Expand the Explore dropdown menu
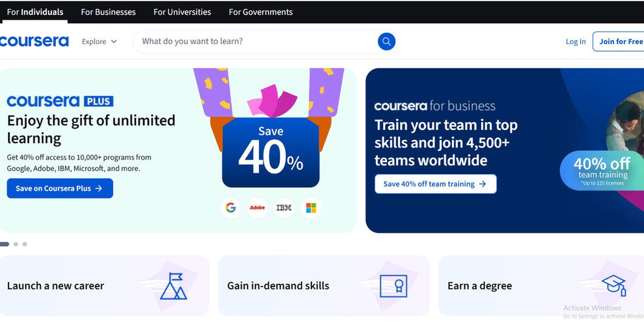 (x=99, y=41)
